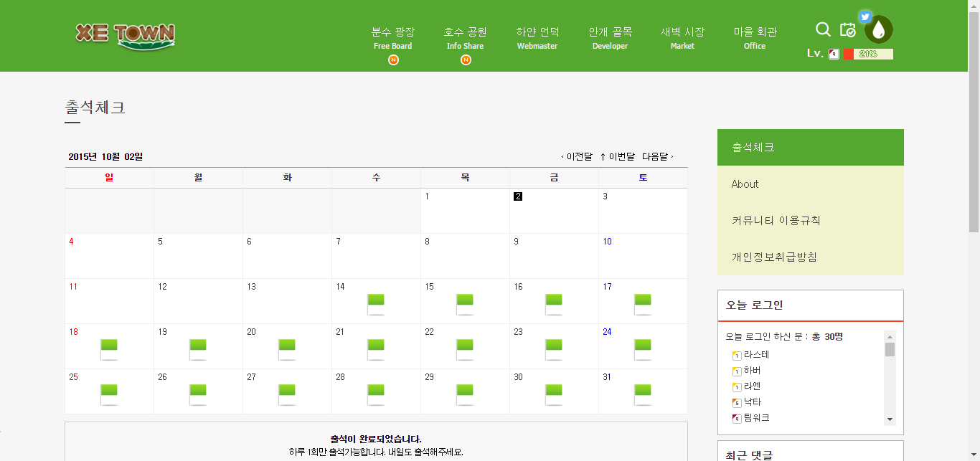Viewport: 980px width, 461px height.
Task: Click the level badge icon next to Lv.
Action: pos(834,54)
